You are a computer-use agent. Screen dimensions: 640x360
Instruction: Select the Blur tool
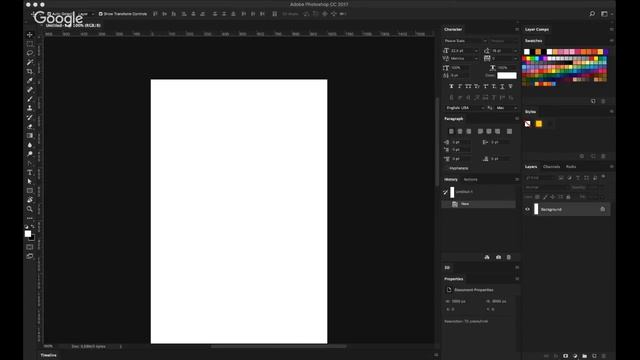coord(30,145)
